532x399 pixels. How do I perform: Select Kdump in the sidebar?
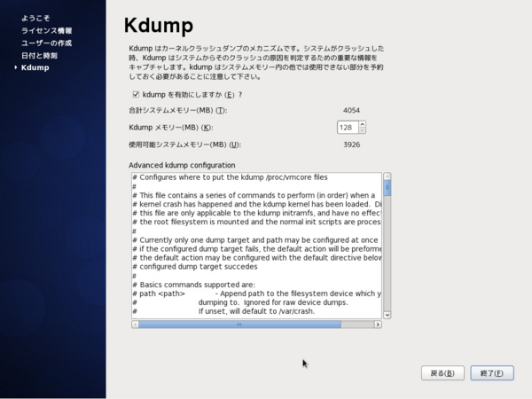(35, 67)
